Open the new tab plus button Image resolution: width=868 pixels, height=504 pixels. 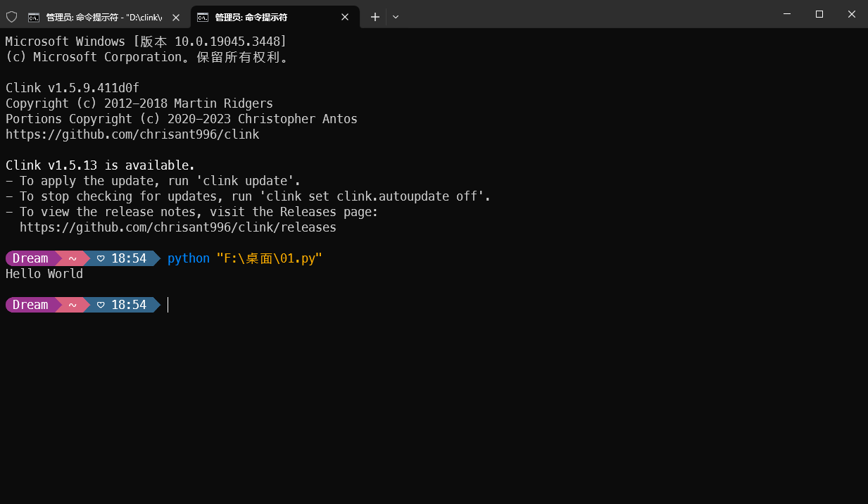click(375, 16)
